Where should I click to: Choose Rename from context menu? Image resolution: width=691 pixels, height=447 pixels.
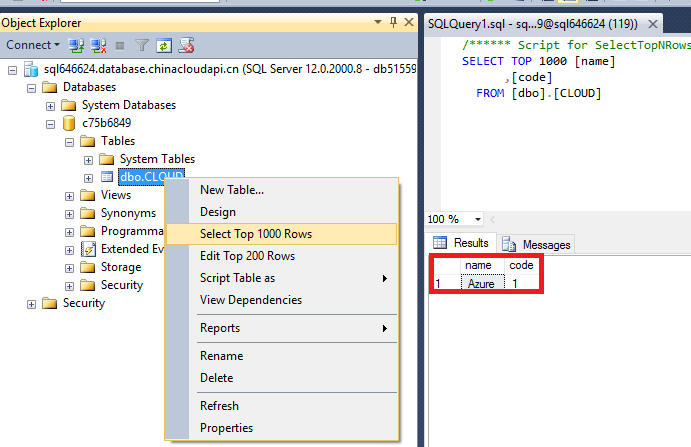click(x=282, y=356)
